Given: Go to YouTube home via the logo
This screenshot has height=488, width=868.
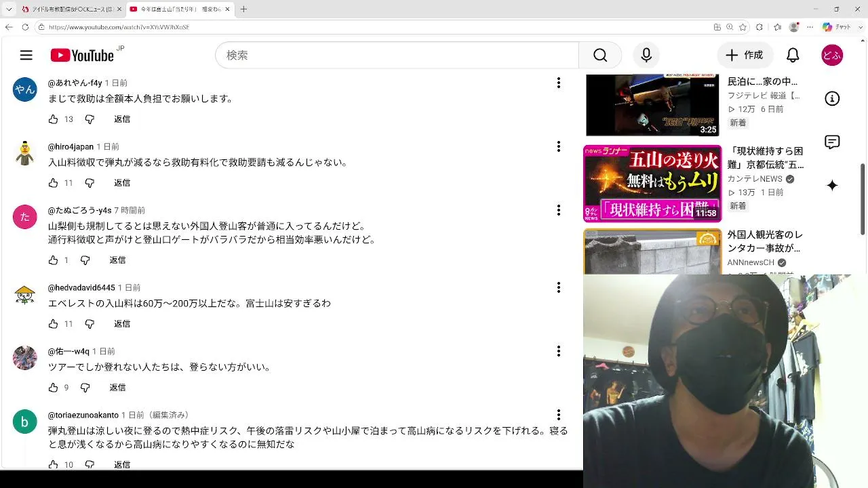Looking at the screenshot, I should [82, 56].
